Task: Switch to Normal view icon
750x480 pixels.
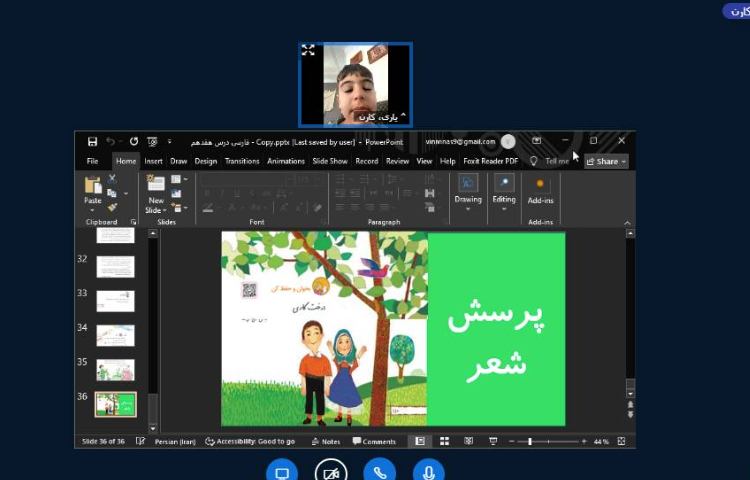Action: pyautogui.click(x=419, y=441)
